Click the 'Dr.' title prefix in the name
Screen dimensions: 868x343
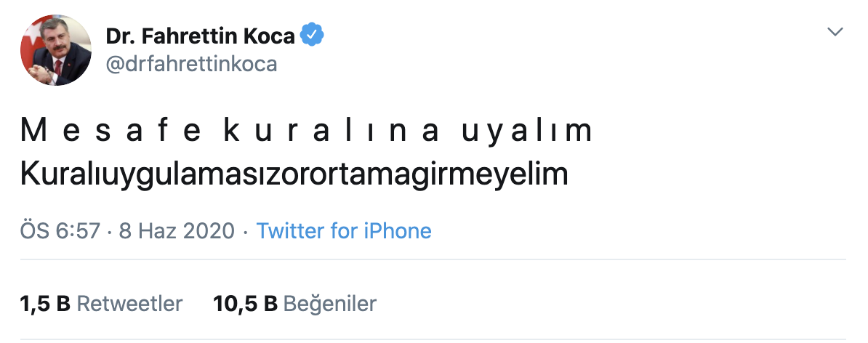tap(120, 35)
